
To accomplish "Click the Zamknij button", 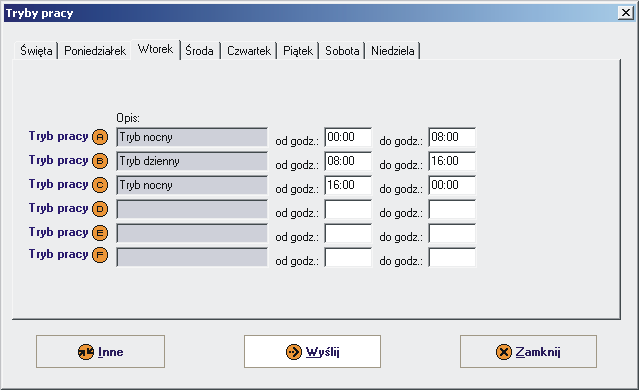I will 528,352.
